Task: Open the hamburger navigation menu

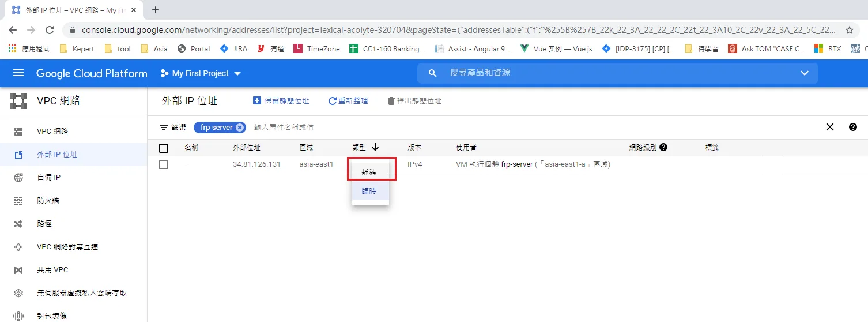Action: 18,73
